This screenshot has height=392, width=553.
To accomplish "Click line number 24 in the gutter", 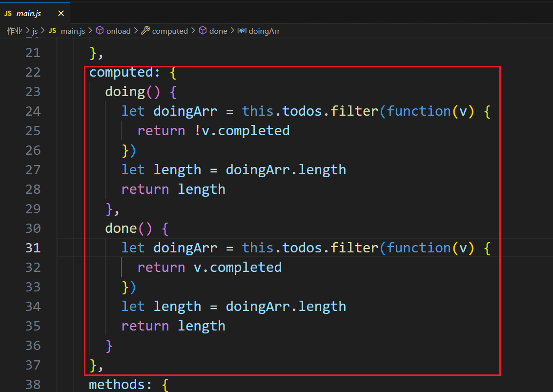I will click(33, 111).
